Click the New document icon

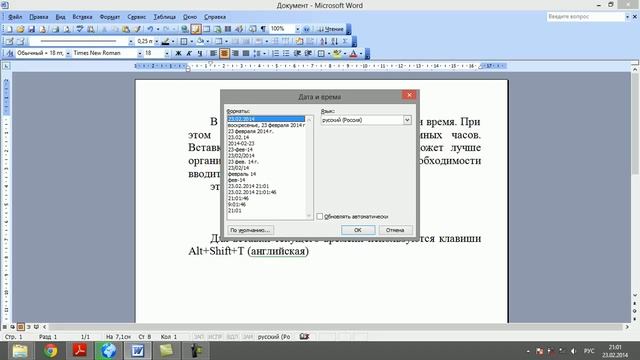click(x=9, y=29)
